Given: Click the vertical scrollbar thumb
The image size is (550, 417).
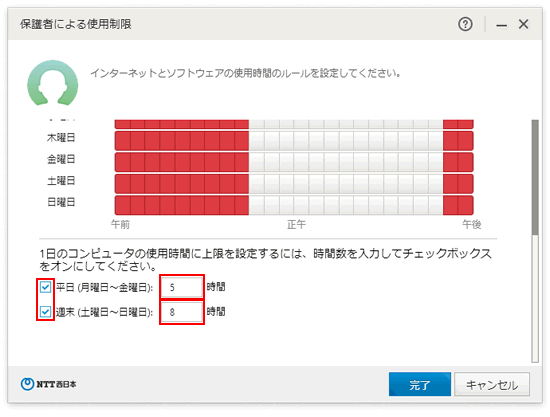Looking at the screenshot, I should [x=535, y=177].
